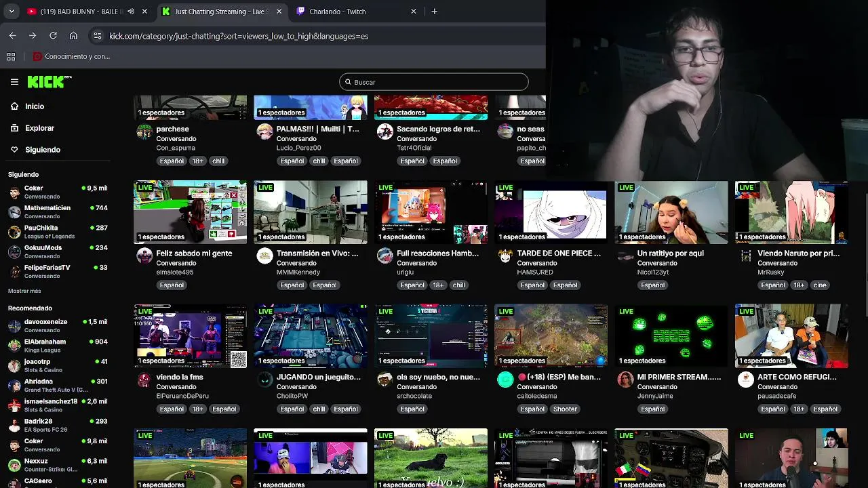
Task: Click davooxeneize avatar in Recomendado
Action: coord(14,325)
